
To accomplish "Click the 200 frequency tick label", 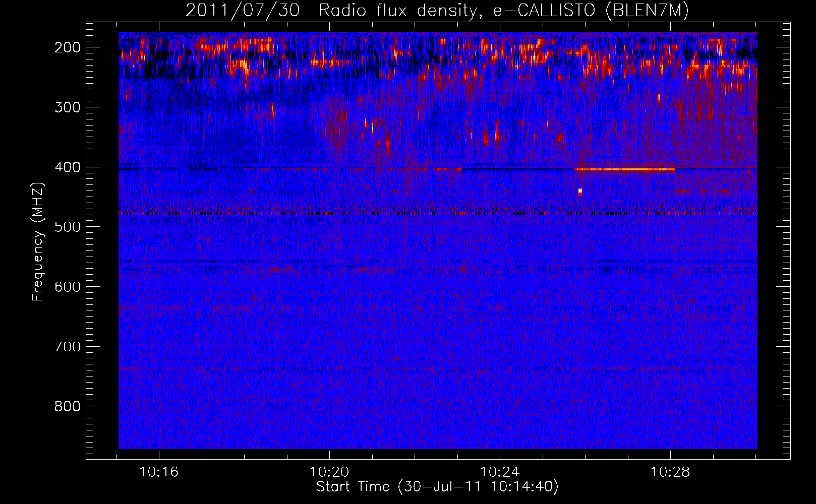I will [x=67, y=47].
